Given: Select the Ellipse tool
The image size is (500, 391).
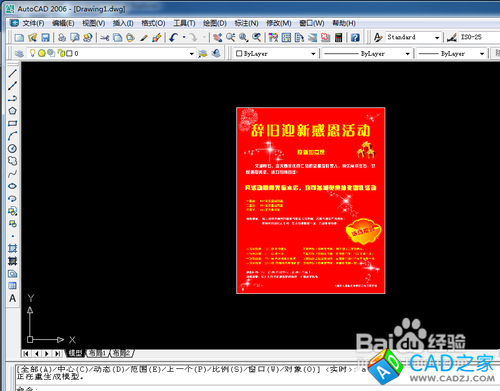Looking at the screenshot, I should [12, 186].
